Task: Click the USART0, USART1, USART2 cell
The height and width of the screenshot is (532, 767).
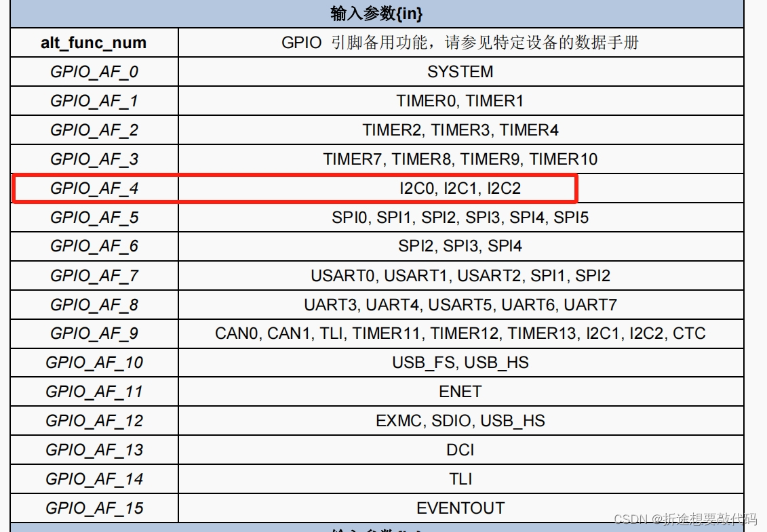Action: [x=460, y=275]
